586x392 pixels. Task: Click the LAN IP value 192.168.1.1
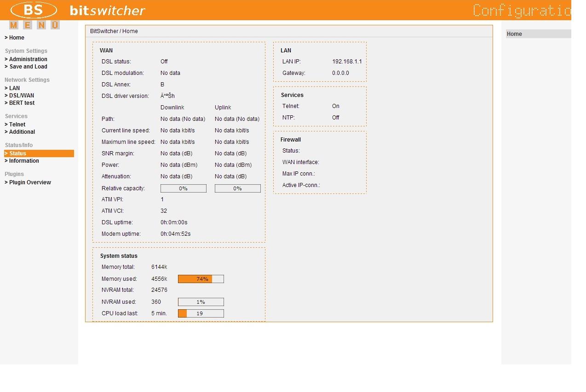[347, 62]
